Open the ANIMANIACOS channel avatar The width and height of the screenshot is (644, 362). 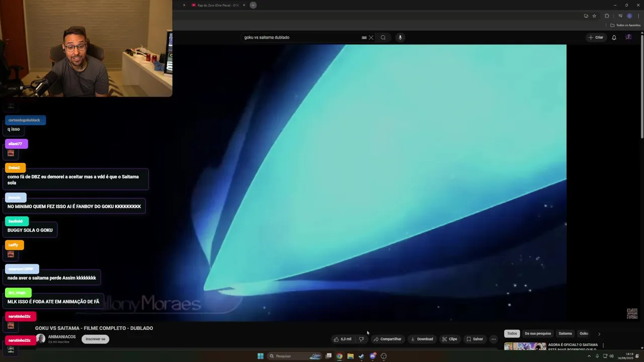point(41,339)
